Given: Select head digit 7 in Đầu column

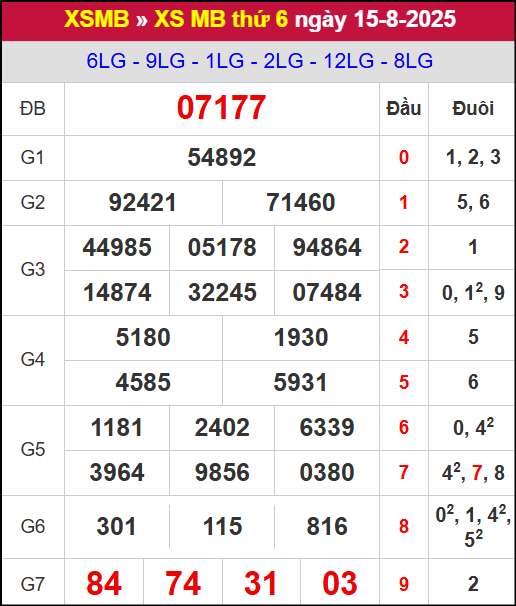Looking at the screenshot, I should (404, 473).
